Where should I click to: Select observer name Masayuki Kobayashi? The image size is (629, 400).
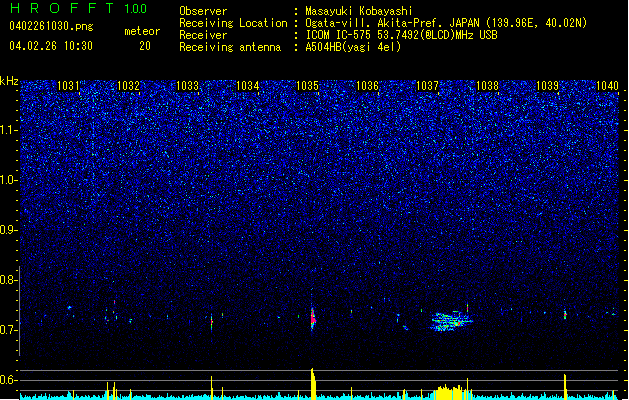tap(359, 11)
